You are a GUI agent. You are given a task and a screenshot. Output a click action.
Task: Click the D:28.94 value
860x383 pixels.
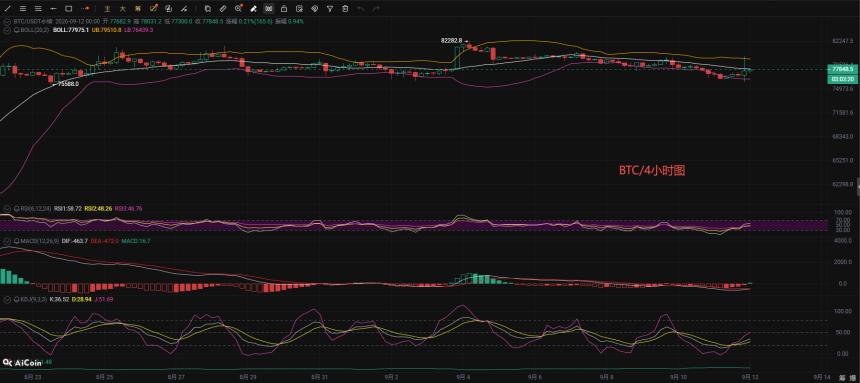(82, 300)
